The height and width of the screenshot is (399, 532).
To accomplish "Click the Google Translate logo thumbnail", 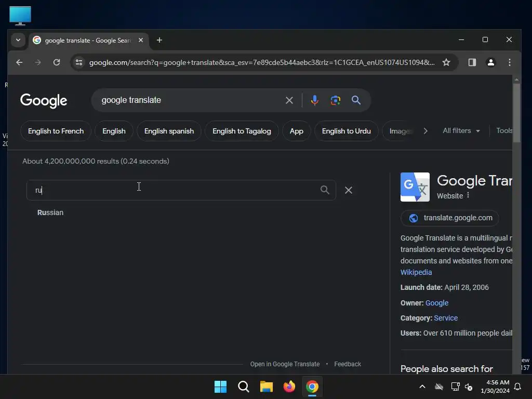I will [415, 187].
